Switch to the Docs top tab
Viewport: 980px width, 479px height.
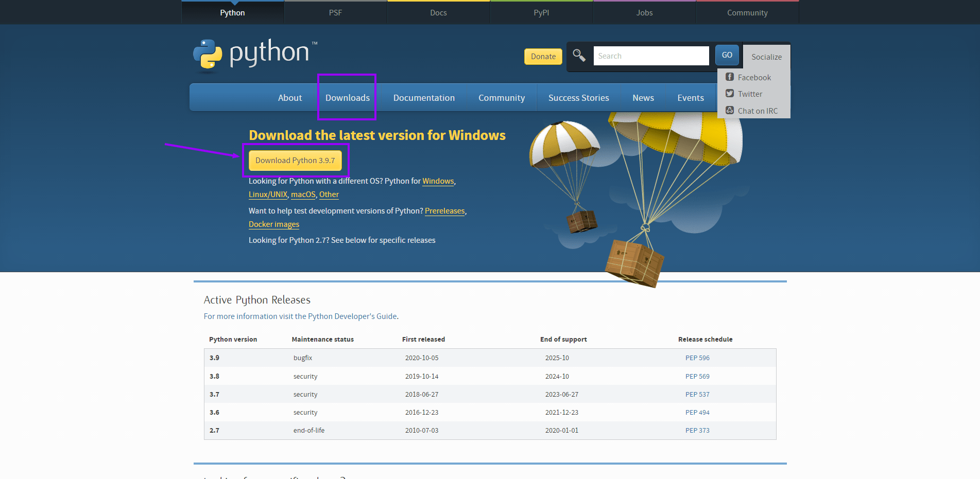coord(438,12)
